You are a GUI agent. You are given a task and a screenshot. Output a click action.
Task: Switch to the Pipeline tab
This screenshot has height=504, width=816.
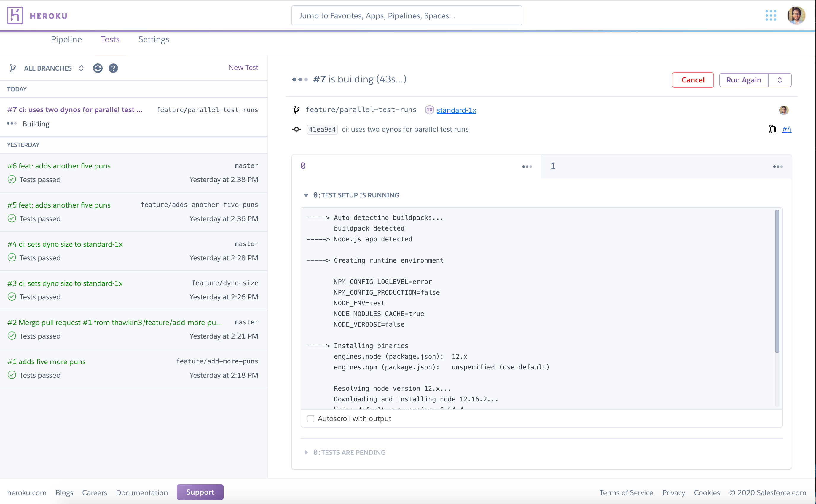[x=66, y=39]
